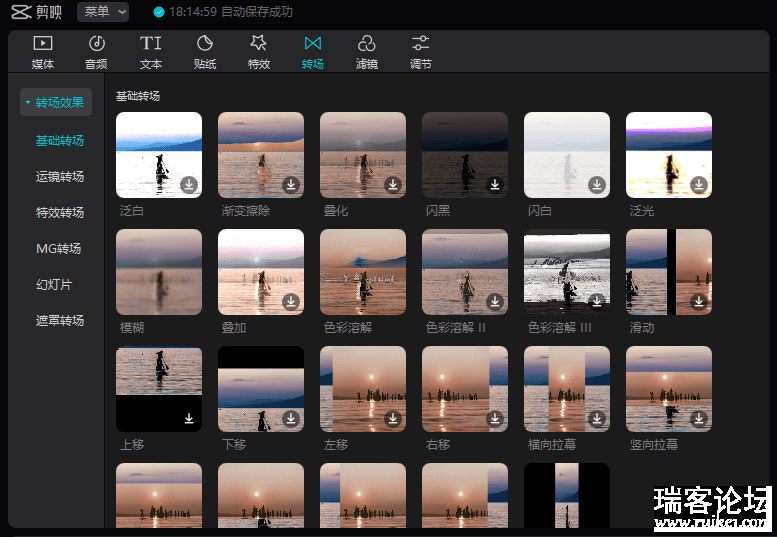
Task: Click the 闪白 label text
Action: tap(540, 211)
